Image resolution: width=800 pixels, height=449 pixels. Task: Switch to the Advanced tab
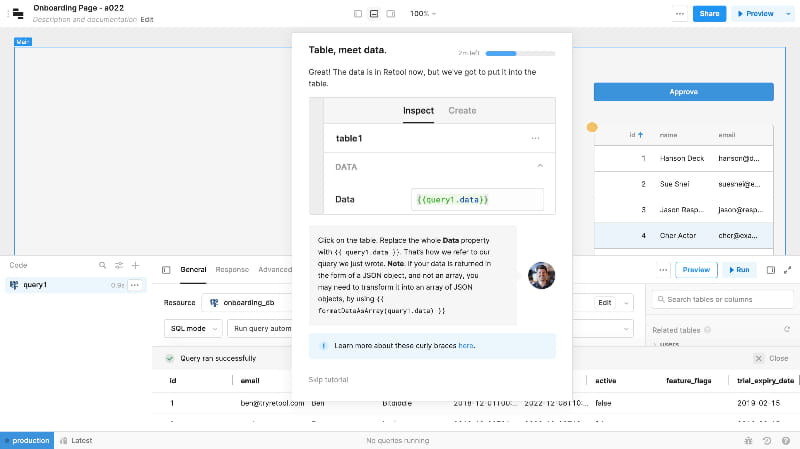[275, 269]
